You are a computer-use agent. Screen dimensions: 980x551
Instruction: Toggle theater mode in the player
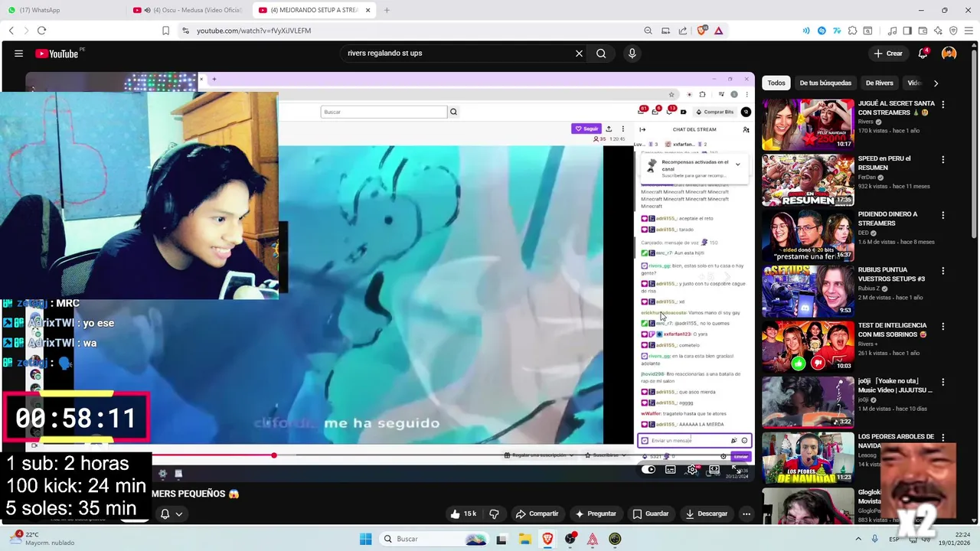714,470
